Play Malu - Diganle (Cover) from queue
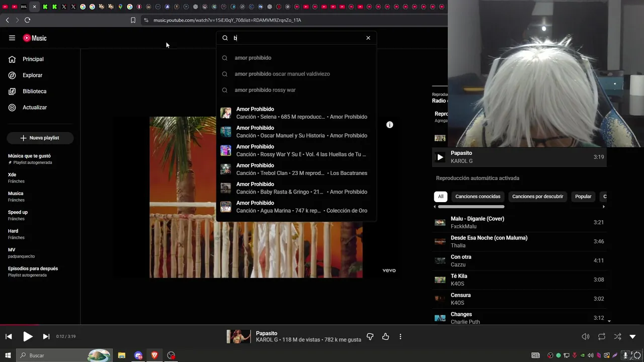 point(519,222)
